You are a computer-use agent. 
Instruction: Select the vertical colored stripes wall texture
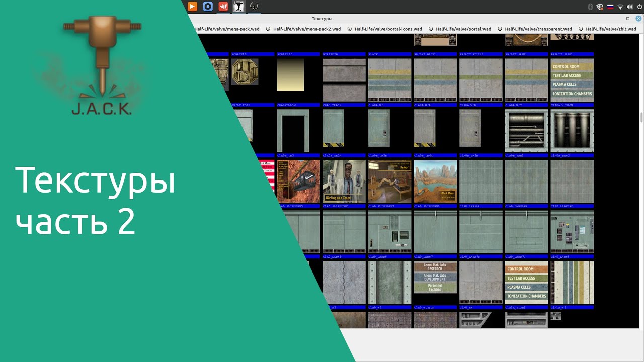572,283
